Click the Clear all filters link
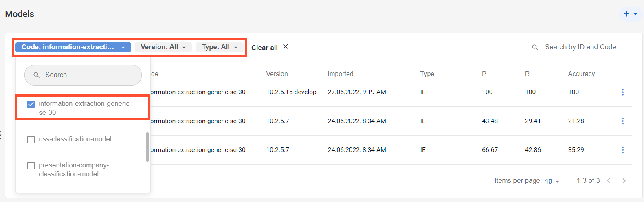The height and width of the screenshot is (202, 644). point(264,48)
